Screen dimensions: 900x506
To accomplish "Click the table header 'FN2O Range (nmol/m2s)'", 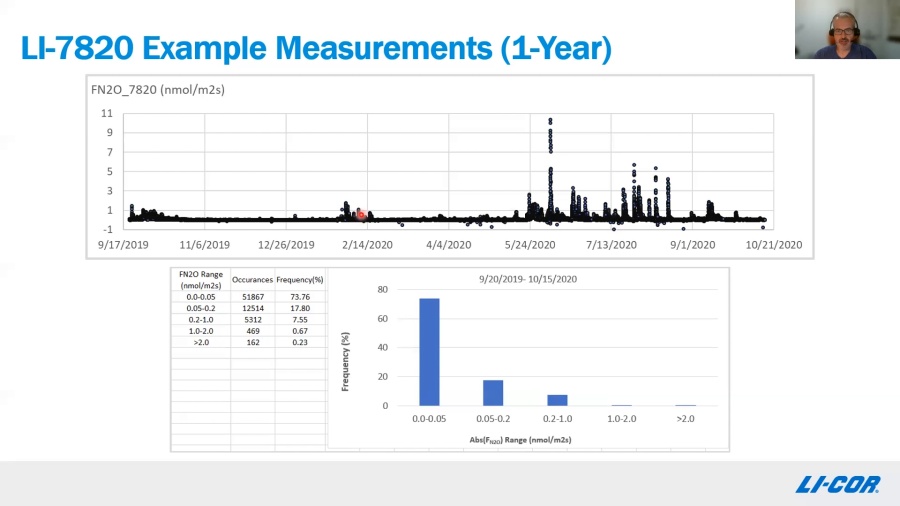I will click(x=201, y=280).
